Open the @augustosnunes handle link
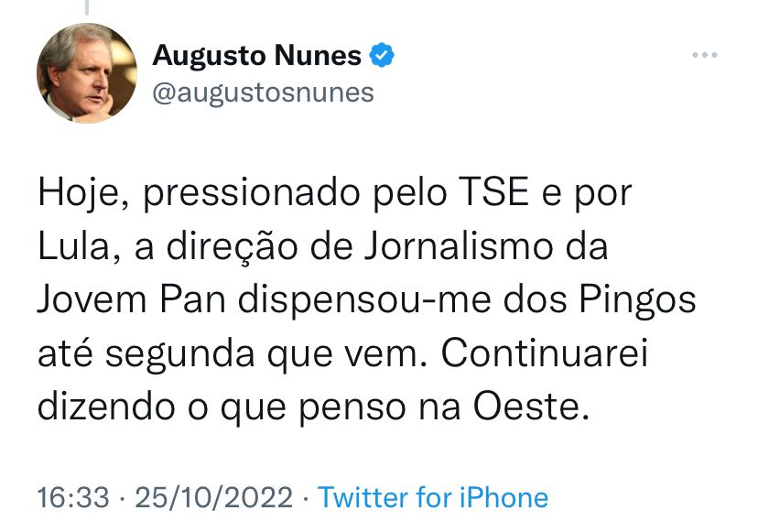Viewport: 758px width, 532px height. 263,92
